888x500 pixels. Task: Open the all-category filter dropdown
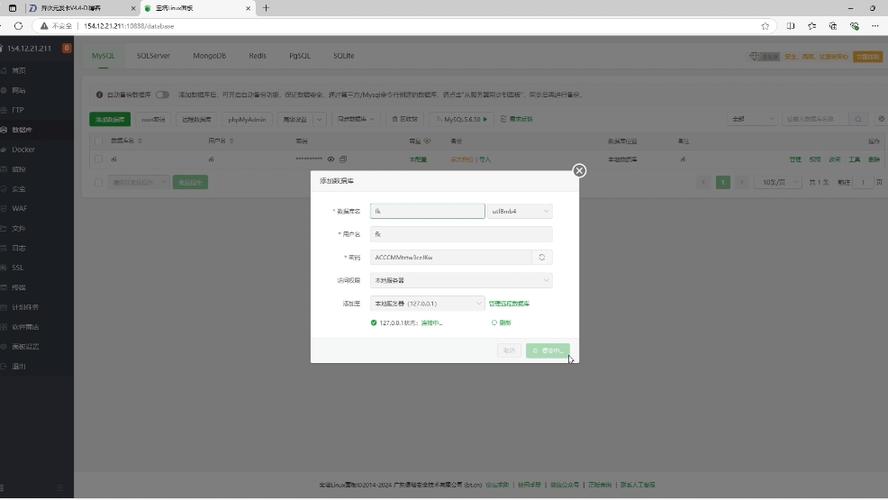tap(752, 119)
